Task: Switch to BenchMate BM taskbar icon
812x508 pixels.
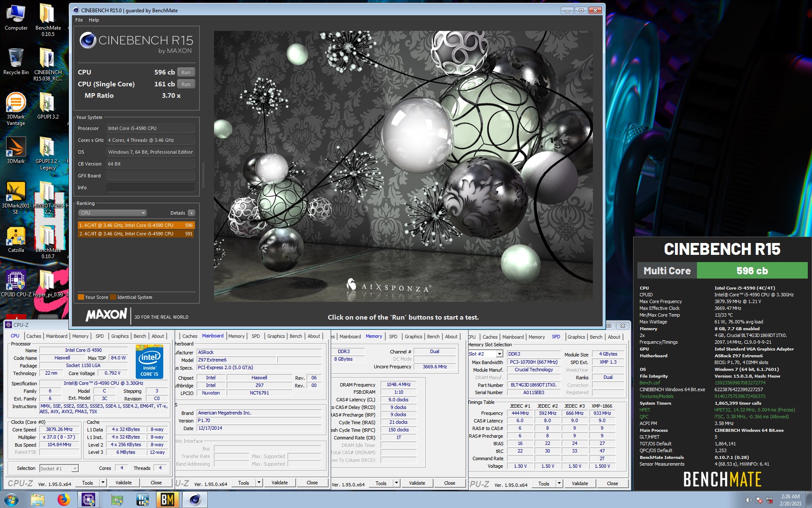Action: pos(167,500)
